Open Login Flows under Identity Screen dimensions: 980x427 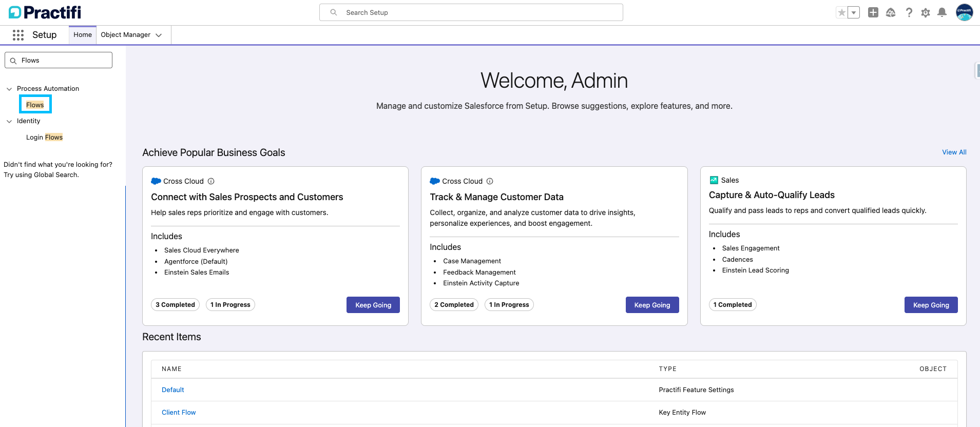[45, 137]
